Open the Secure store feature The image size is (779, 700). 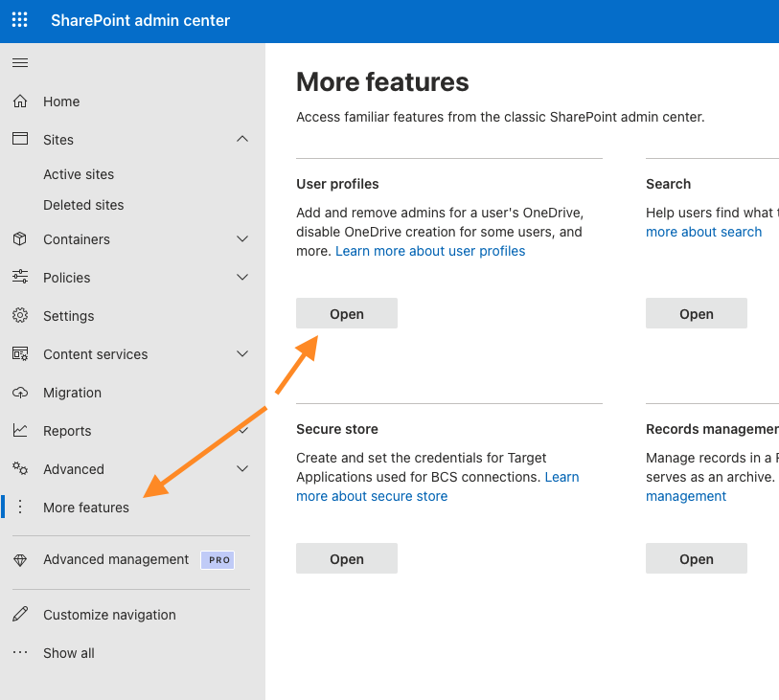tap(347, 558)
